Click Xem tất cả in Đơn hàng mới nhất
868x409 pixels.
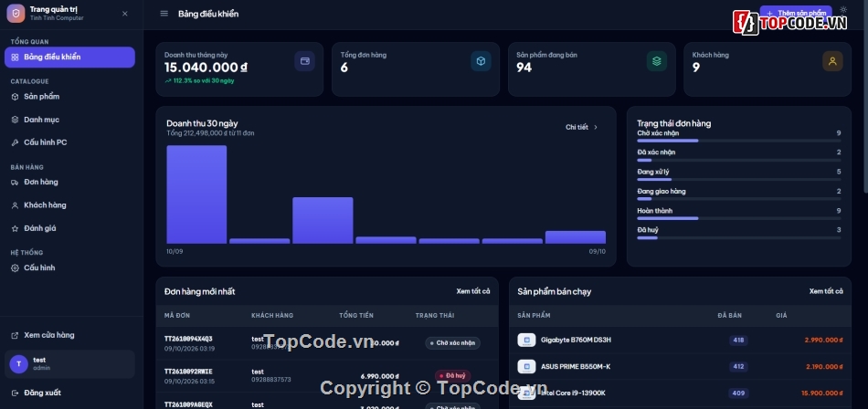[472, 291]
